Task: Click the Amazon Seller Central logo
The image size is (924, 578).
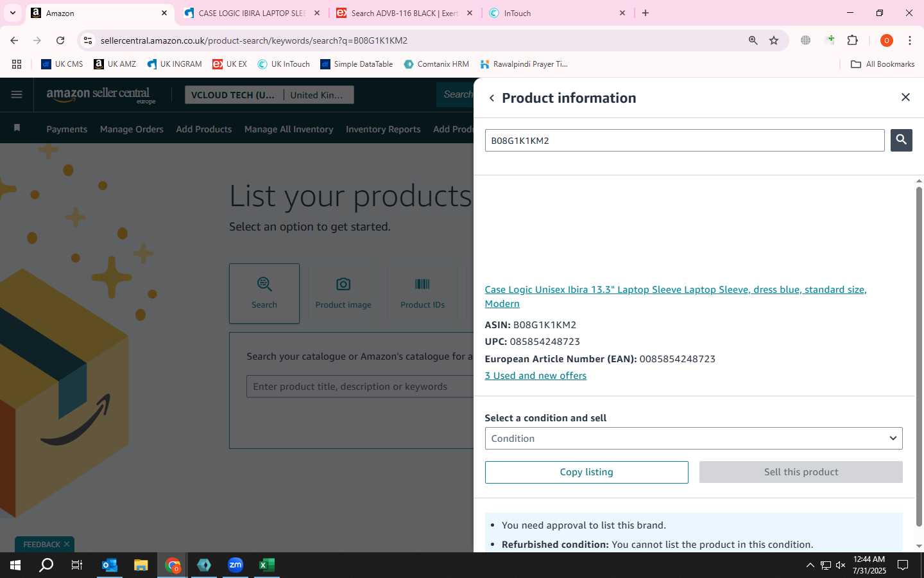Action: click(101, 95)
